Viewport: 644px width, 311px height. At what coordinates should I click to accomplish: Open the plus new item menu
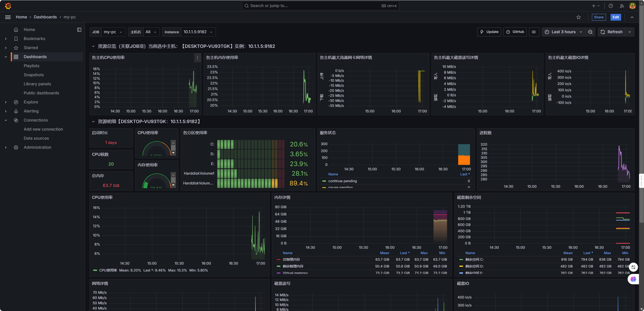(596, 6)
